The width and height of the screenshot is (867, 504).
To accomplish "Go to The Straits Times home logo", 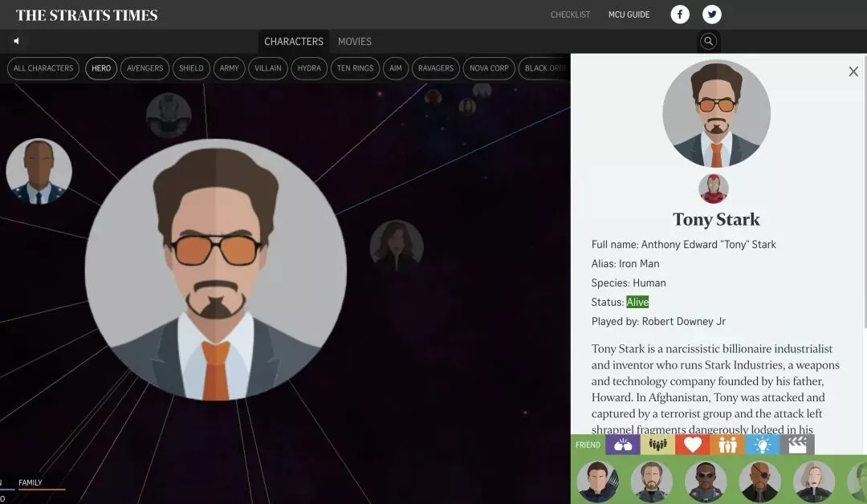I will tap(86, 15).
